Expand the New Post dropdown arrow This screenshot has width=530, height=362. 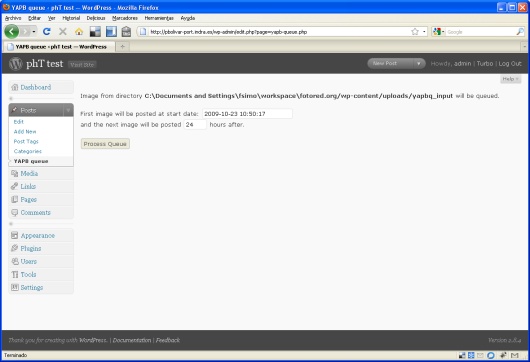pyautogui.click(x=419, y=63)
